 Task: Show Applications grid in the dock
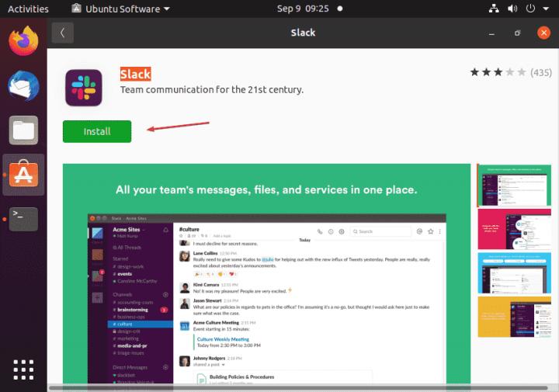coord(23,369)
